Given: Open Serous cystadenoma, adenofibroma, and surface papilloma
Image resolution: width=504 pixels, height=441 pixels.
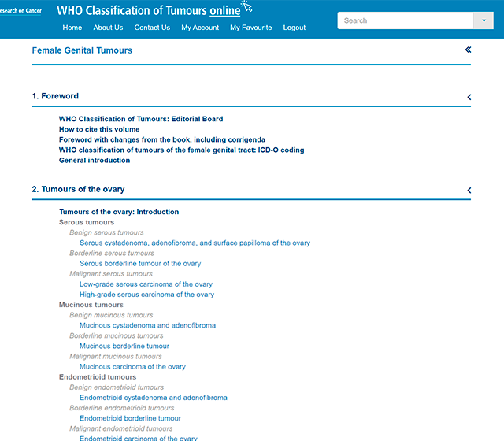Looking at the screenshot, I should (x=195, y=243).
